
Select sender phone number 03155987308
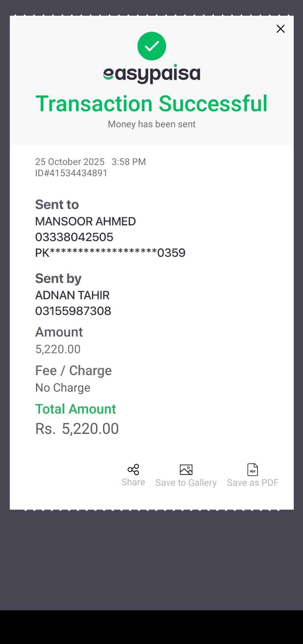pos(73,311)
